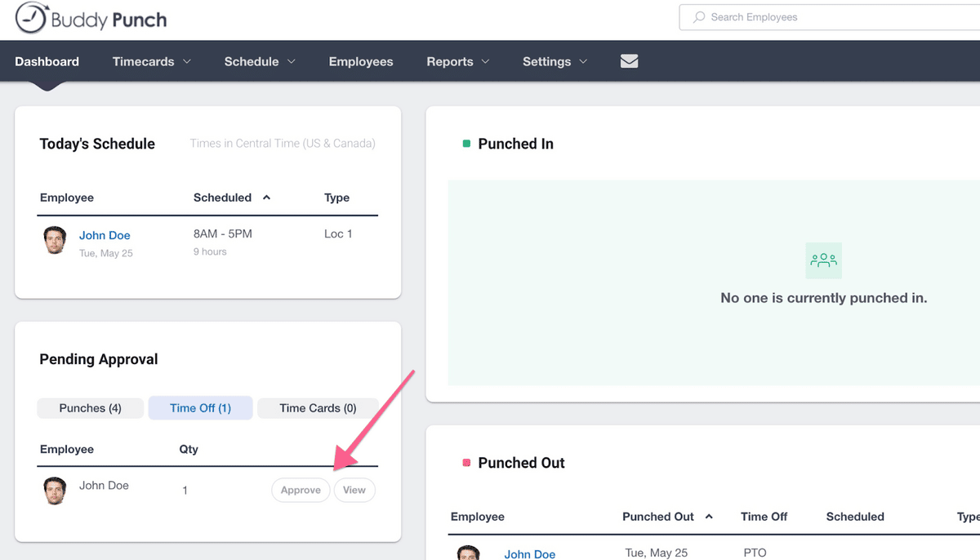Click the Buddy Punch clock logo

tap(31, 17)
